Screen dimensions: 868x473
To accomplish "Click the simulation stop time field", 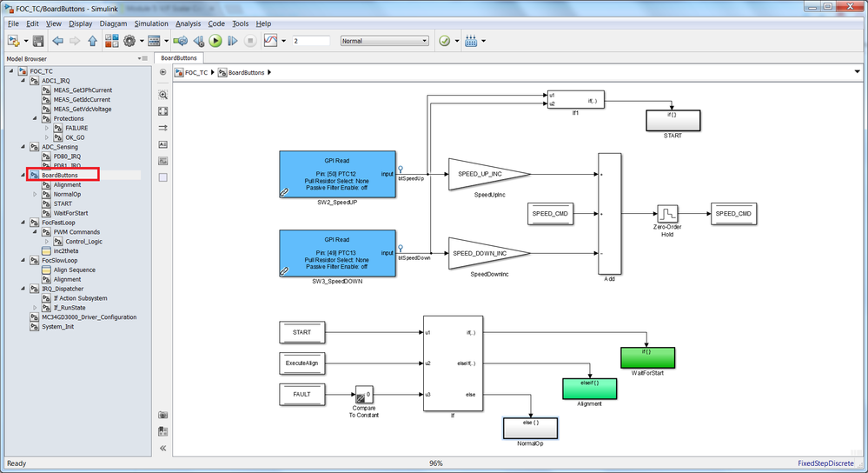I will tap(311, 41).
